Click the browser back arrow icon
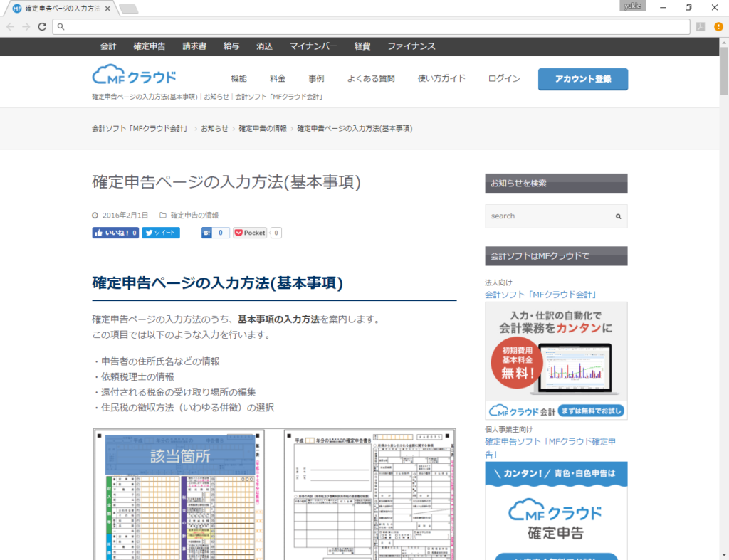 click(x=10, y=26)
